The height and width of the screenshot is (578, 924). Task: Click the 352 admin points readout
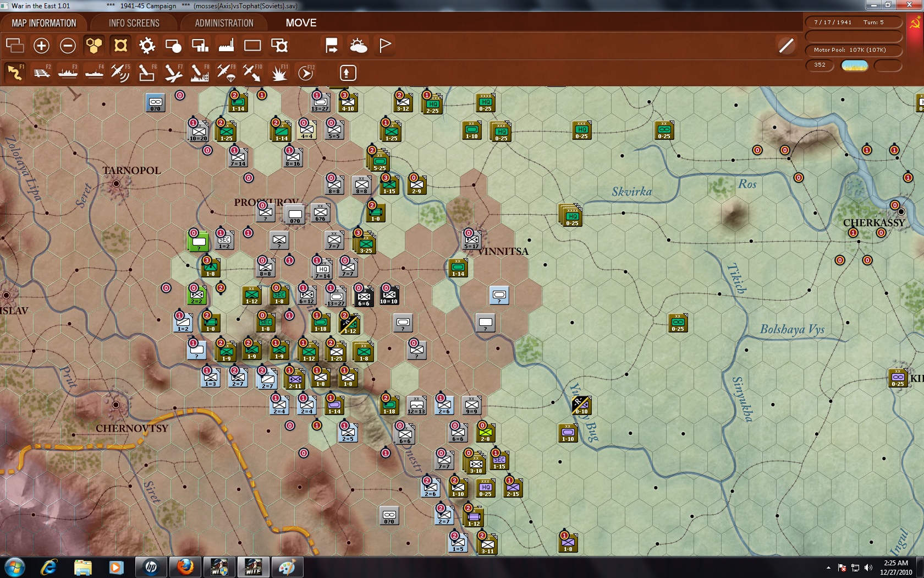pos(820,65)
